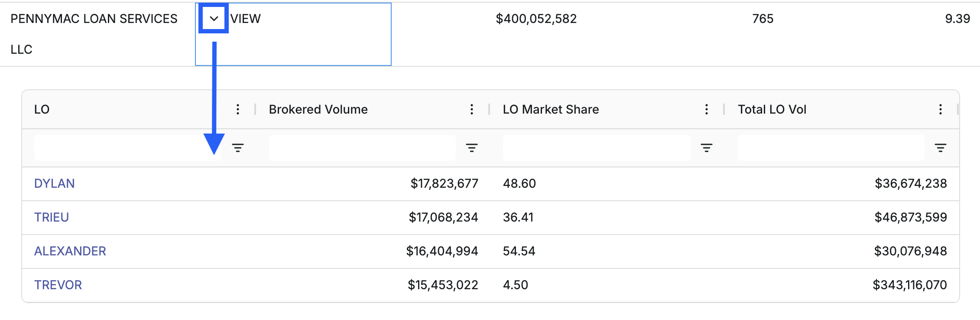This screenshot has height=320, width=980.
Task: Select ALEXANDER's $30,076,948 total volume
Action: coord(911,251)
